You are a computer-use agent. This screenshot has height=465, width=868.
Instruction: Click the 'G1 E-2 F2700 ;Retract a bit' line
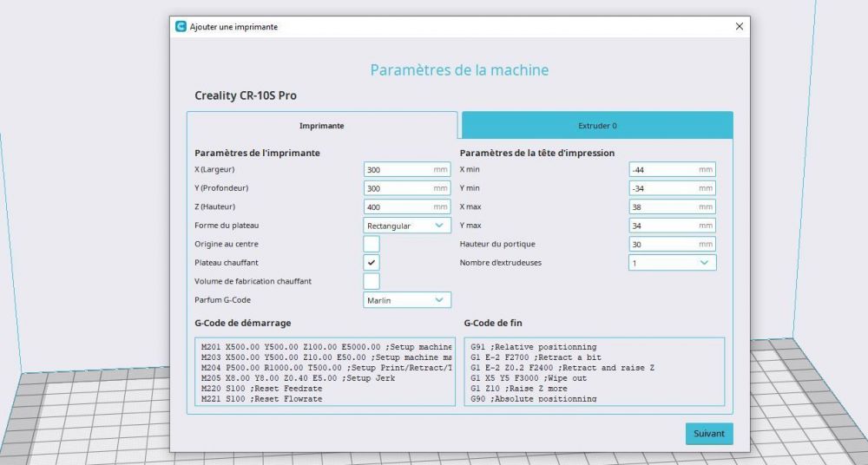coord(536,357)
